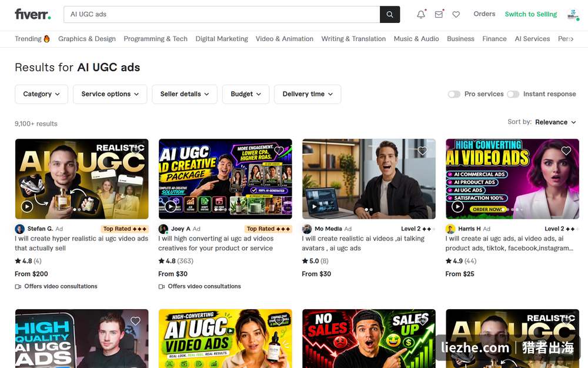Play the Stefan G. gig video preview
The height and width of the screenshot is (368, 588).
[x=27, y=206]
